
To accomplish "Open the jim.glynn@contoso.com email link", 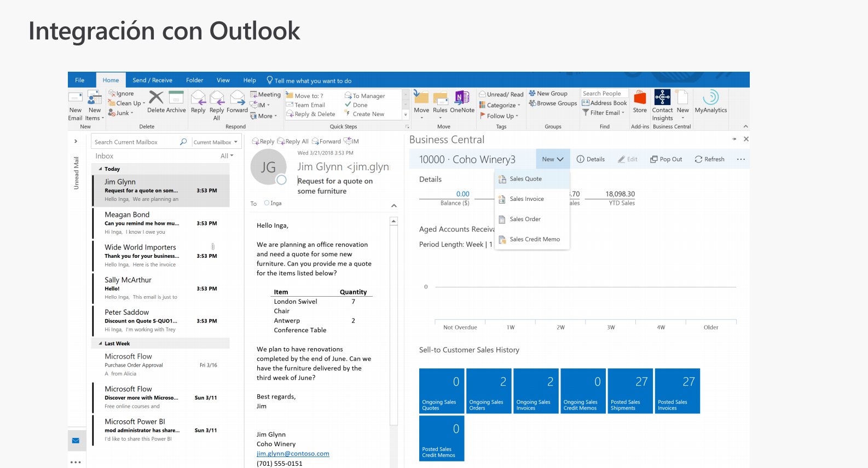I will pyautogui.click(x=293, y=454).
